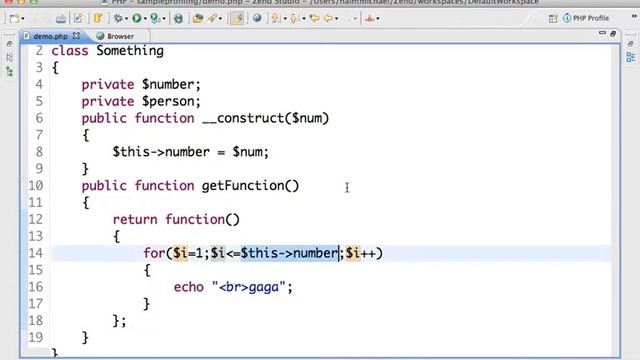This screenshot has height=360, width=640.
Task: Click the 'echo' keyword on line 16
Action: [189, 287]
